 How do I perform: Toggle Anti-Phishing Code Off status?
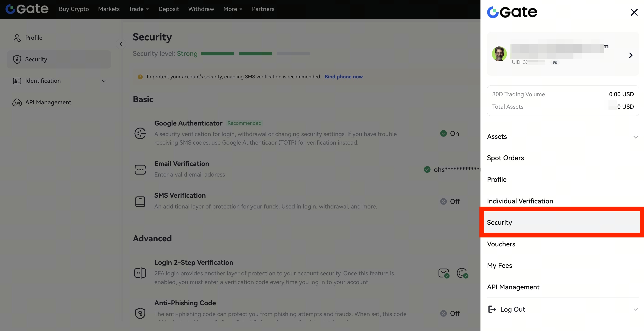450,313
